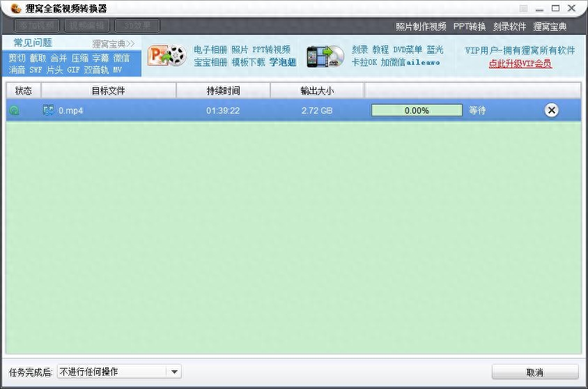Open the 压缩 help link
Image resolution: width=588 pixels, height=389 pixels.
click(80, 58)
